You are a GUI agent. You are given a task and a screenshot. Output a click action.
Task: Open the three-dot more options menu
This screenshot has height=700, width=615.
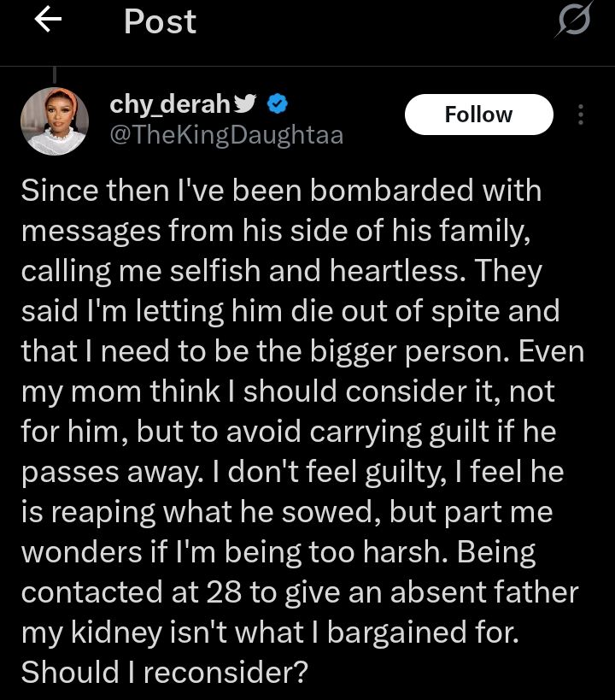(x=581, y=115)
